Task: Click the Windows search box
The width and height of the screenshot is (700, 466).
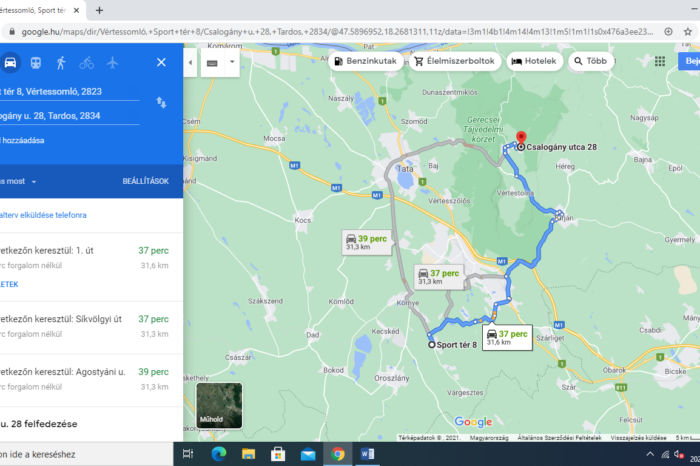Action: pos(87,454)
